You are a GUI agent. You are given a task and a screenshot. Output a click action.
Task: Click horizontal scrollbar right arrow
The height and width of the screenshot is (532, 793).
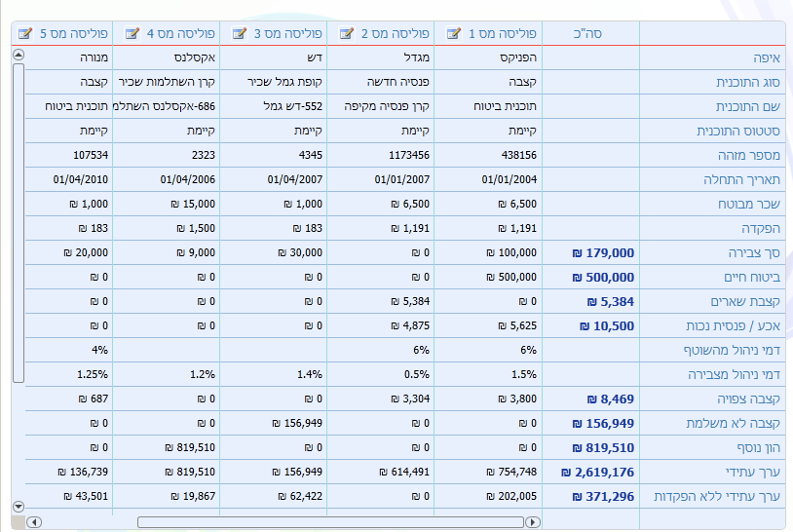533,522
